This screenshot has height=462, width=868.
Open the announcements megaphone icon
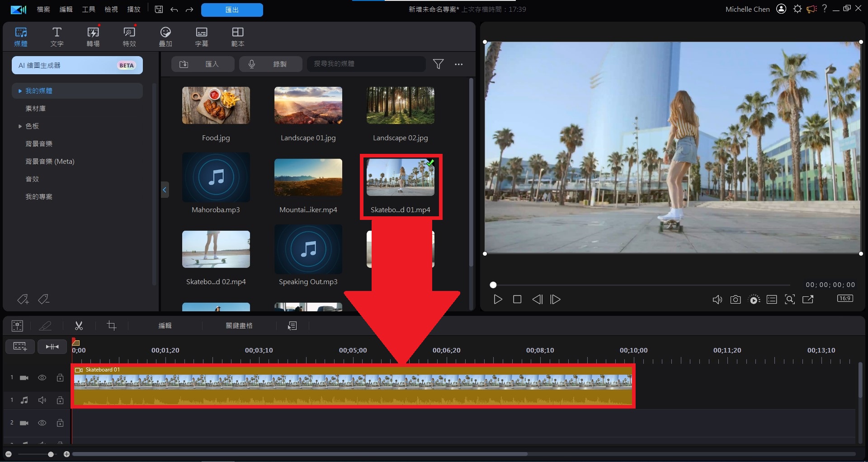812,9
